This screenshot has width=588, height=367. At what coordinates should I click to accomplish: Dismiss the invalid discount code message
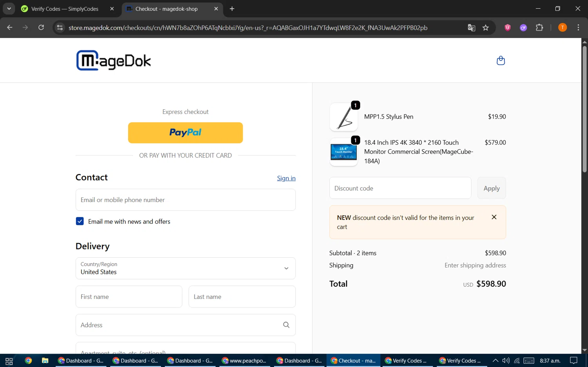tap(494, 217)
